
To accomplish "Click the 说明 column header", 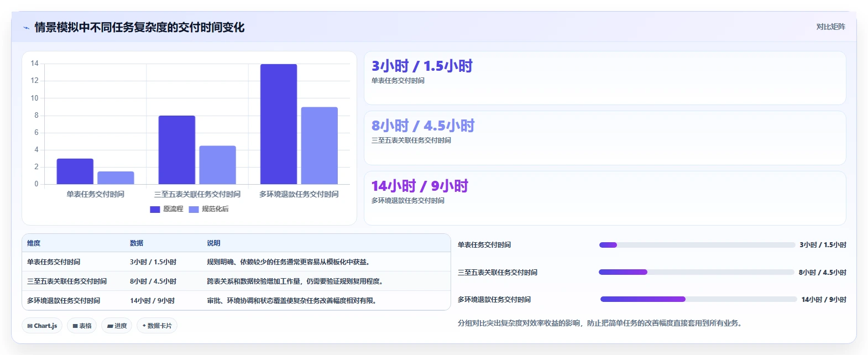I will [213, 243].
